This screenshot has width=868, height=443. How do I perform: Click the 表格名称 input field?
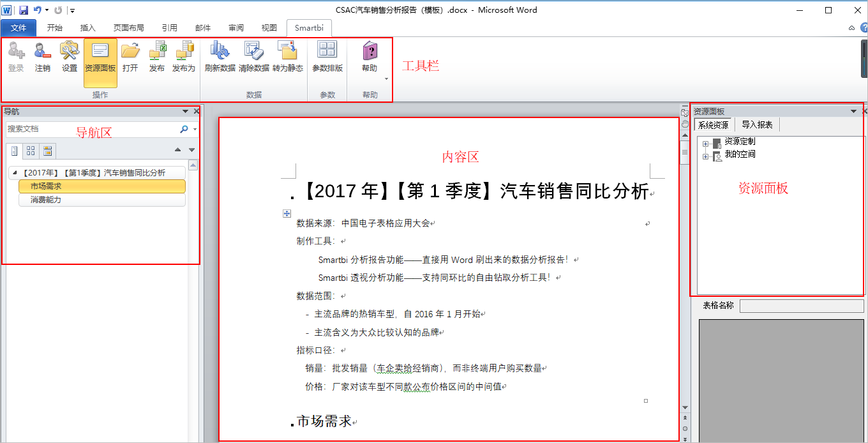802,306
